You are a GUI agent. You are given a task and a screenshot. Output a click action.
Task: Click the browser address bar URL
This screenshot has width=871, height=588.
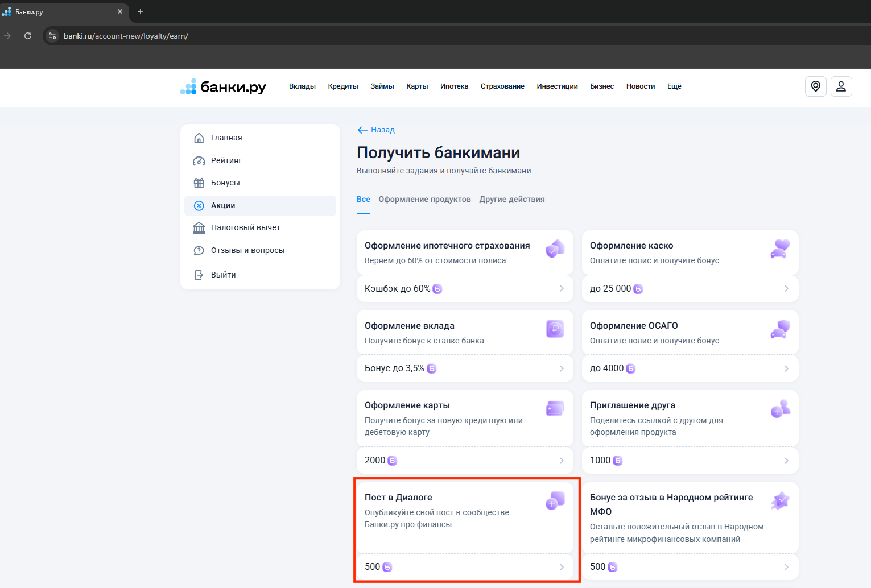[x=126, y=36]
